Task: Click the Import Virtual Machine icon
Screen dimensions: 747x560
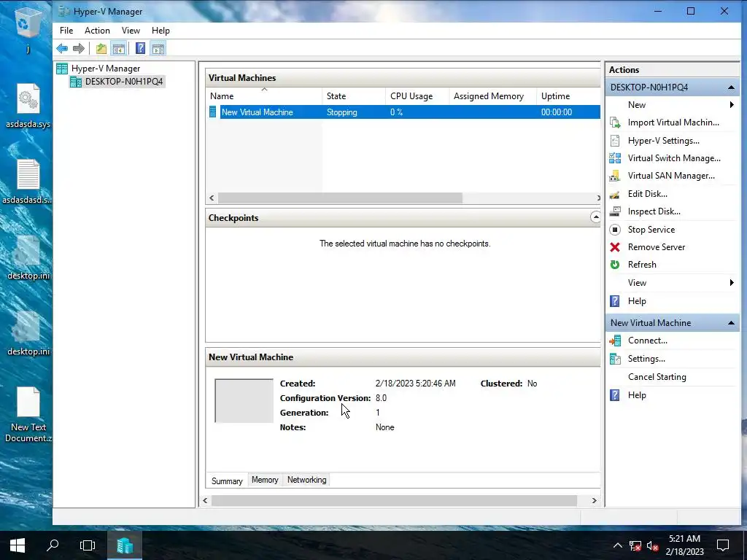Action: pos(615,122)
